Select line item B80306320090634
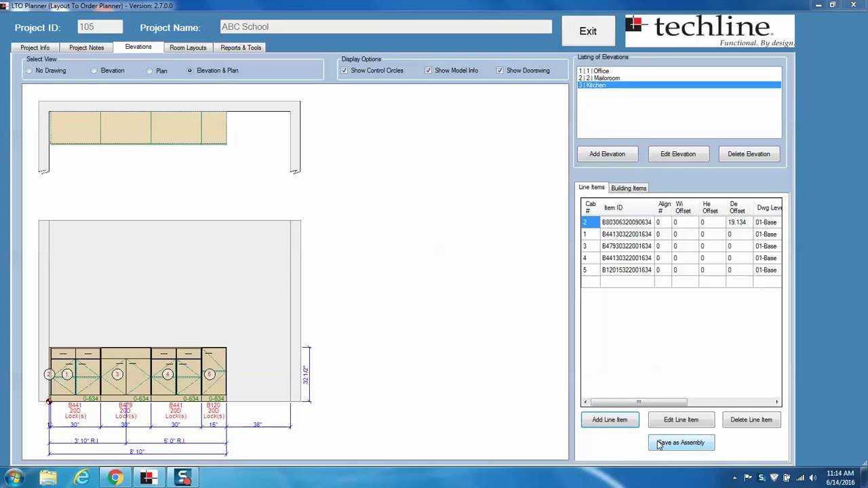This screenshot has width=868, height=488. point(627,222)
